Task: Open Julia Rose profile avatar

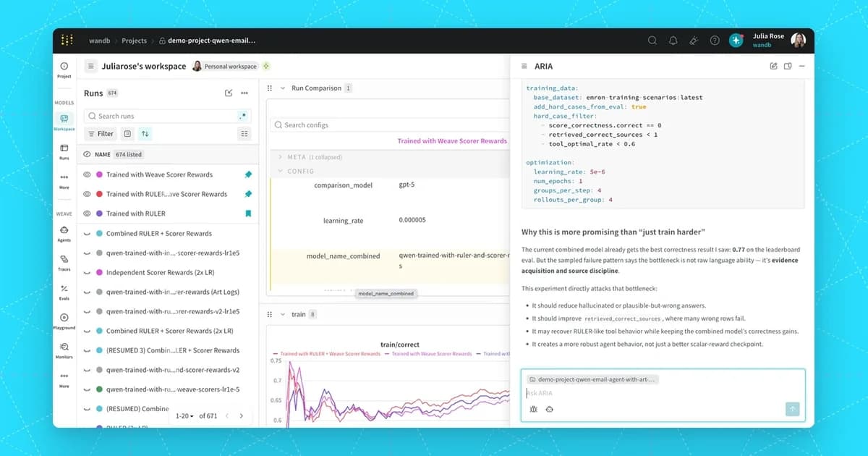Action: [x=798, y=41]
